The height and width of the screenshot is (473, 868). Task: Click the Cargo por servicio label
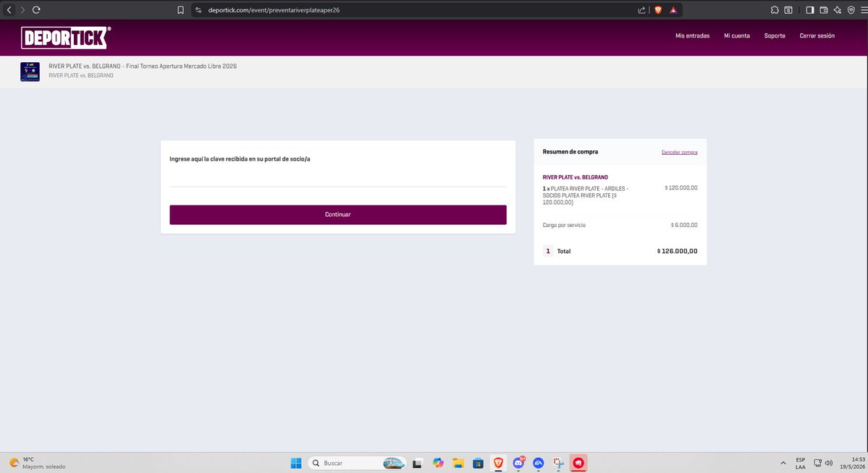pyautogui.click(x=563, y=225)
